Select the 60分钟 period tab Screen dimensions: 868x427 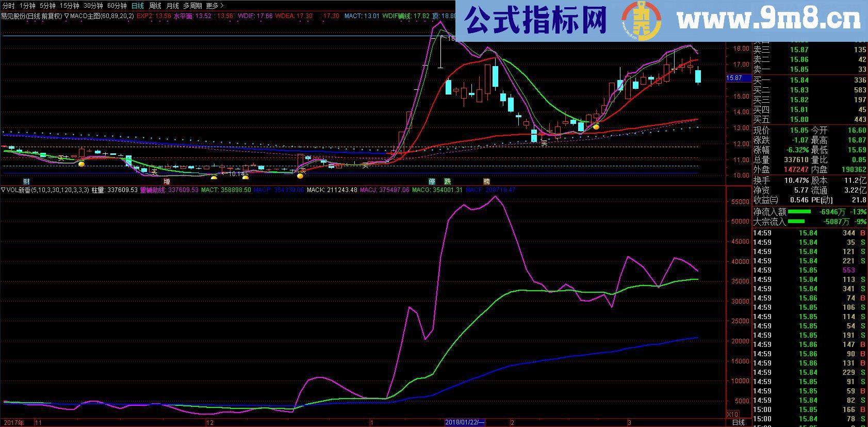click(117, 6)
